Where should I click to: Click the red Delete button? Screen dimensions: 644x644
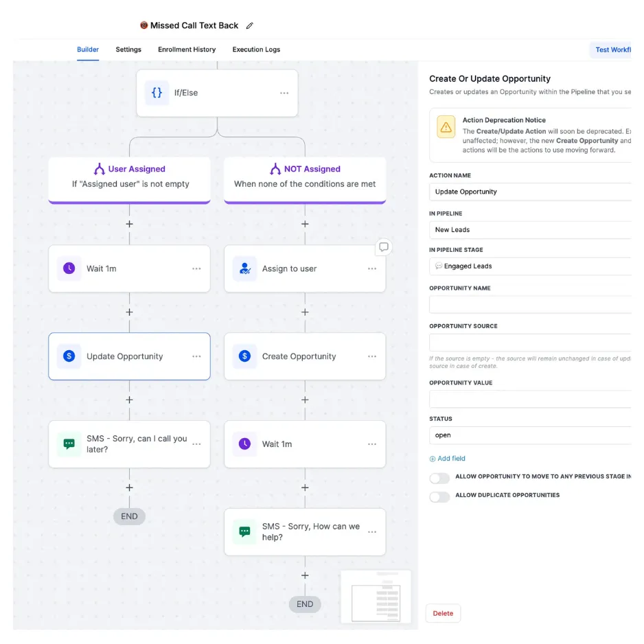click(x=443, y=613)
